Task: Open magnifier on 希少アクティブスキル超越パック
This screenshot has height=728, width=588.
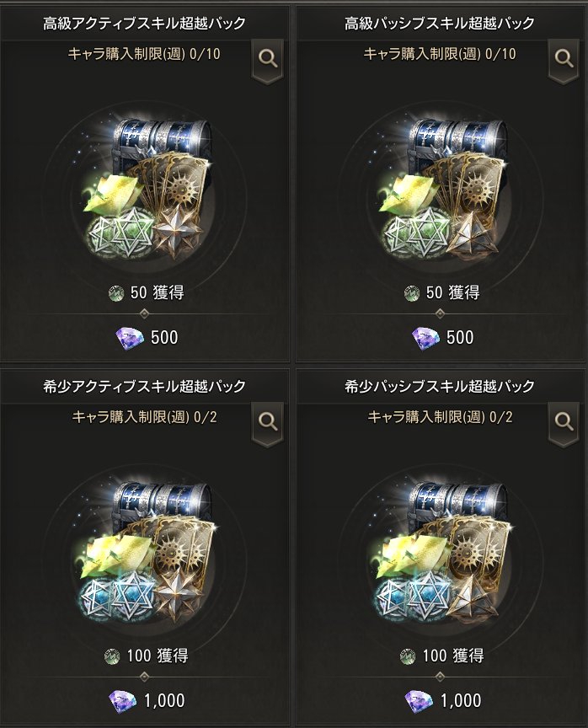Action: 268,423
